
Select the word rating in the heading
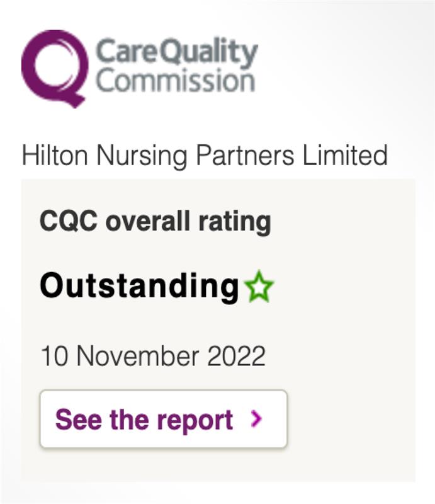(235, 222)
